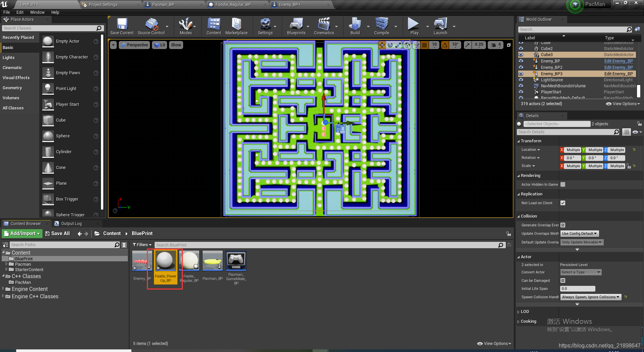Viewport: 644px width, 352px height.
Task: Select the scale gizmo mode in viewport
Action: click(398, 45)
